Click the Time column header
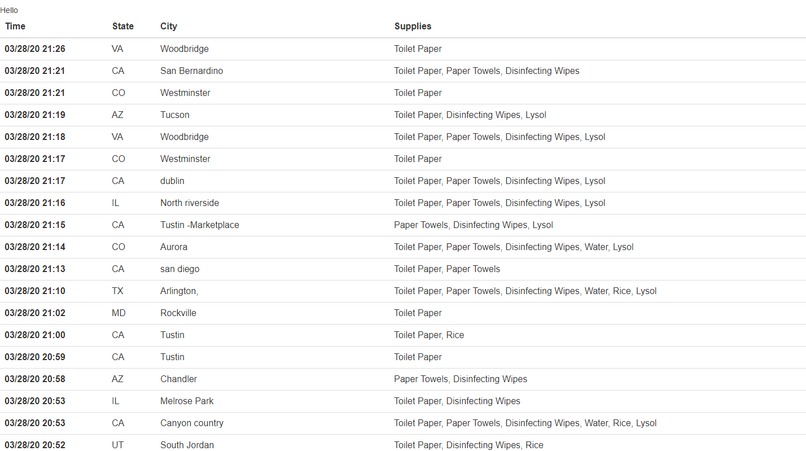The image size is (806, 451). (x=15, y=26)
